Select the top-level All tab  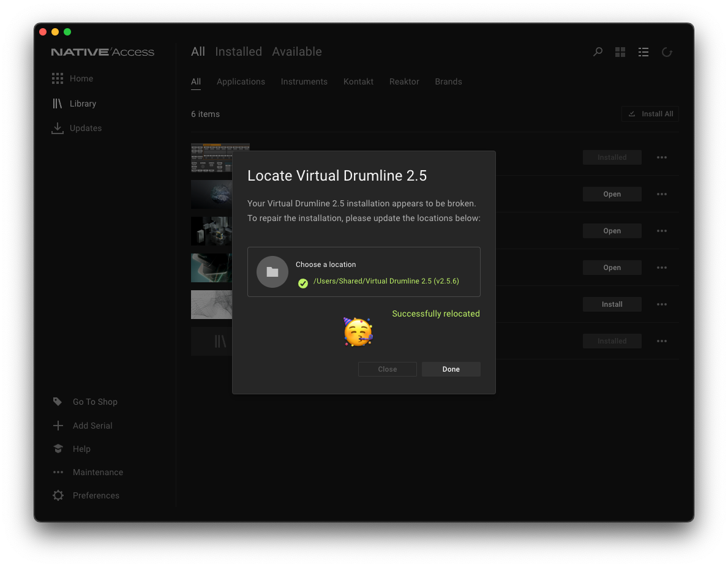point(198,51)
